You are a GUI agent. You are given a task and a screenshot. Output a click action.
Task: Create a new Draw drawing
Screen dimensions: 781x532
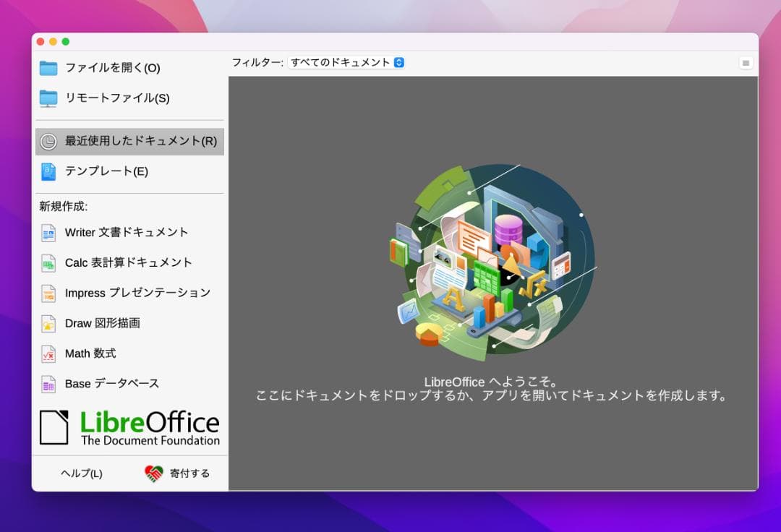tap(102, 323)
